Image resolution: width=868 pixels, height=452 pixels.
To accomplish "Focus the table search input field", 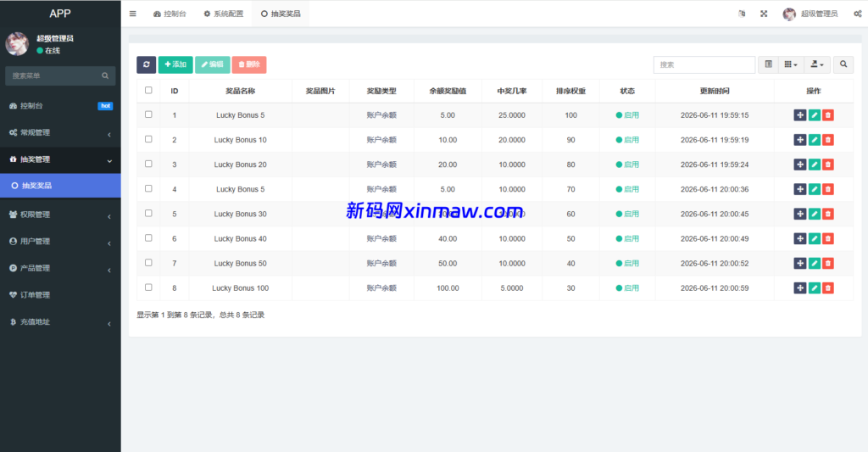I will (704, 64).
